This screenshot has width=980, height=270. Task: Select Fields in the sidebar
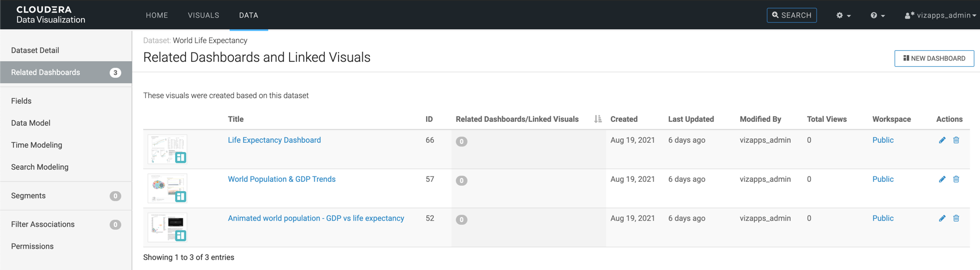coord(21,101)
